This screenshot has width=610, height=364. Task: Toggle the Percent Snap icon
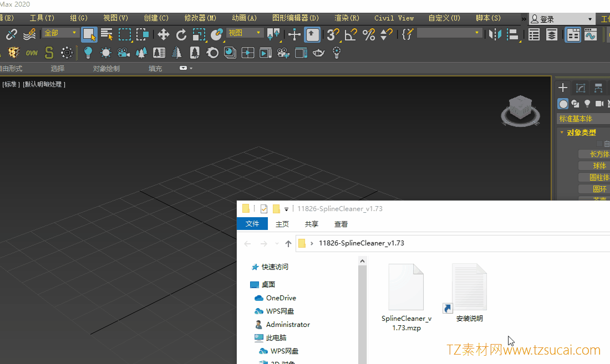[369, 35]
